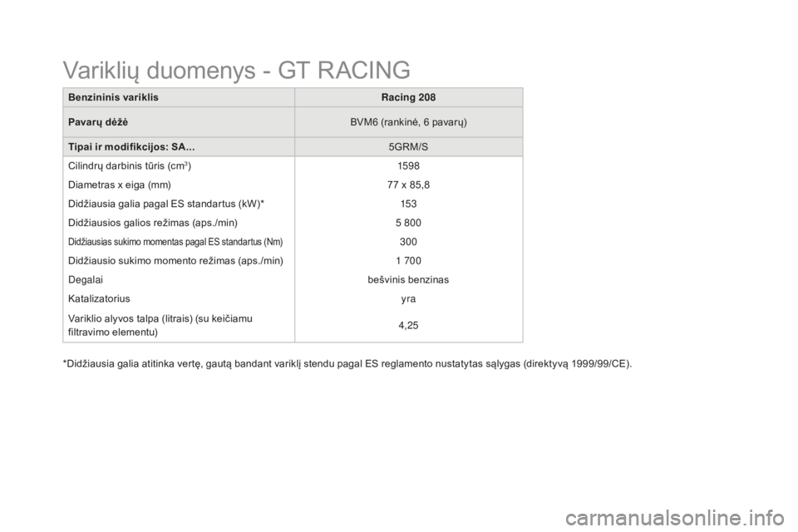Select 'Didžiausio sukimo momento režimas (aps./min)' label
The image size is (798, 532).
click(x=175, y=261)
